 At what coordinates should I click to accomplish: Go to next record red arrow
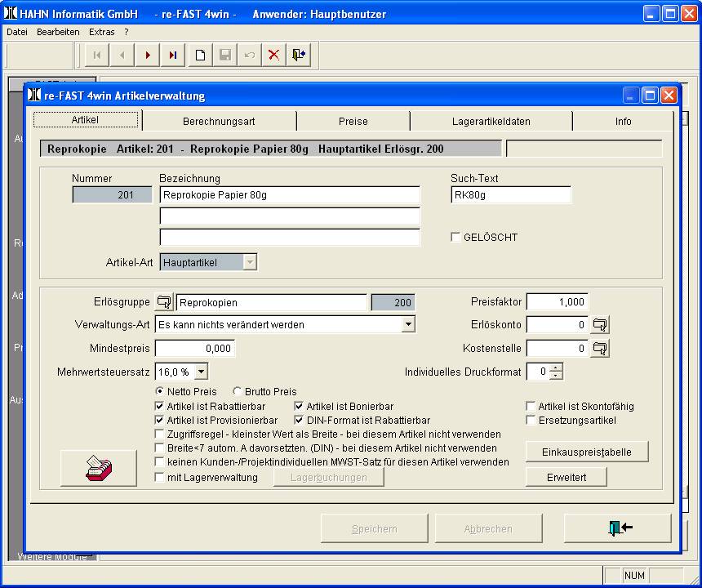147,55
